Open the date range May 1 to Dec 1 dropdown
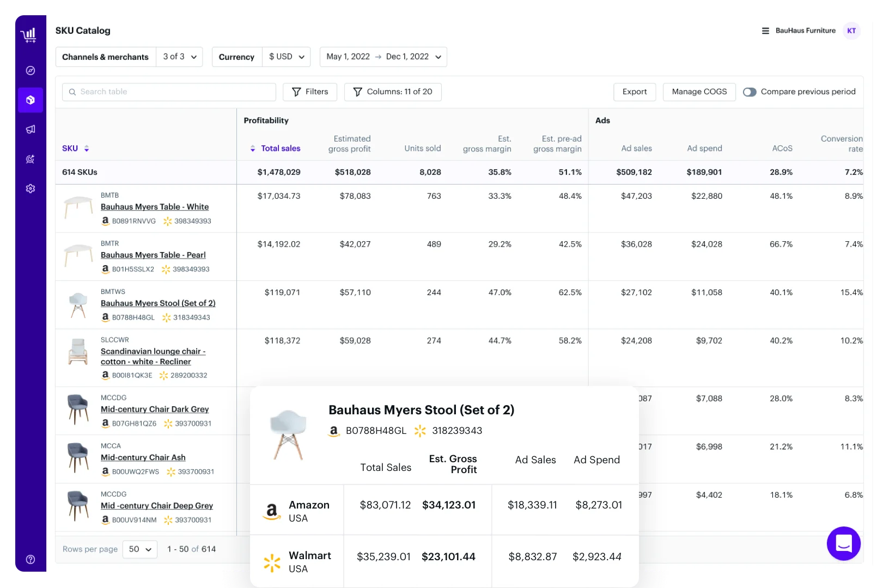 (x=383, y=57)
